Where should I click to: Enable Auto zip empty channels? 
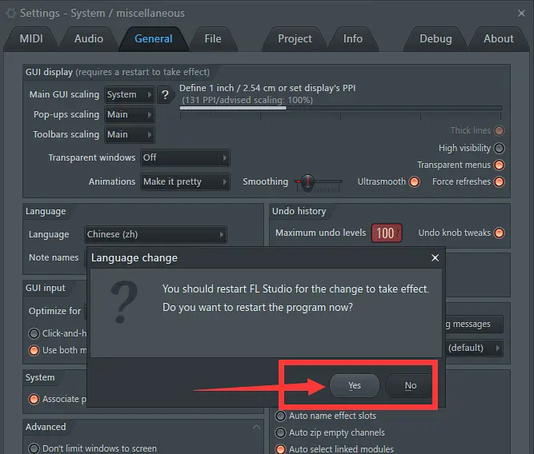pos(281,433)
